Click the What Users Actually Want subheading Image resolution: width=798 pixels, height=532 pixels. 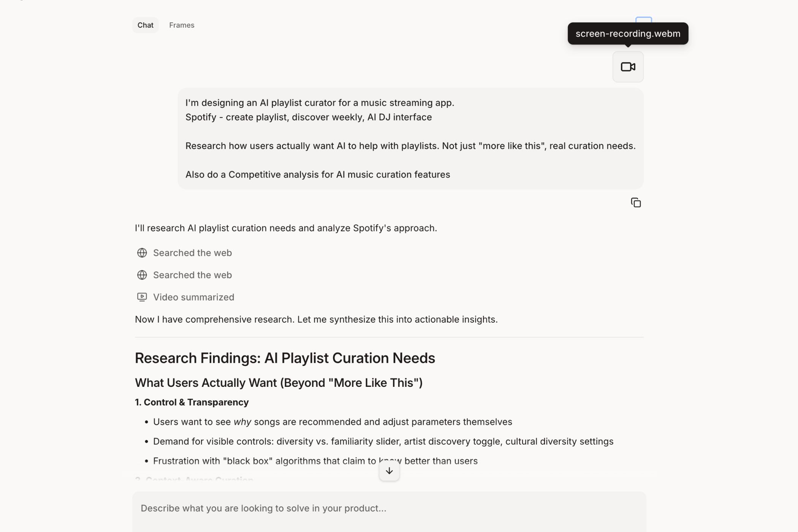click(279, 383)
